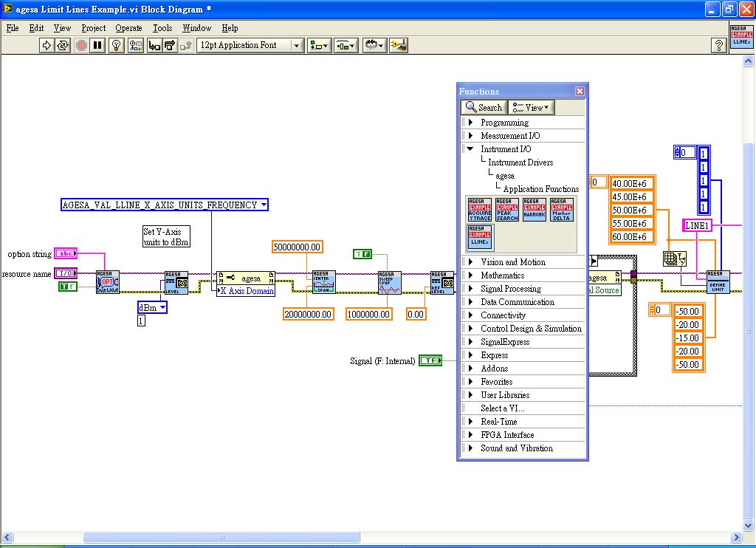
Task: Click the Run Continuously button
Action: click(63, 45)
